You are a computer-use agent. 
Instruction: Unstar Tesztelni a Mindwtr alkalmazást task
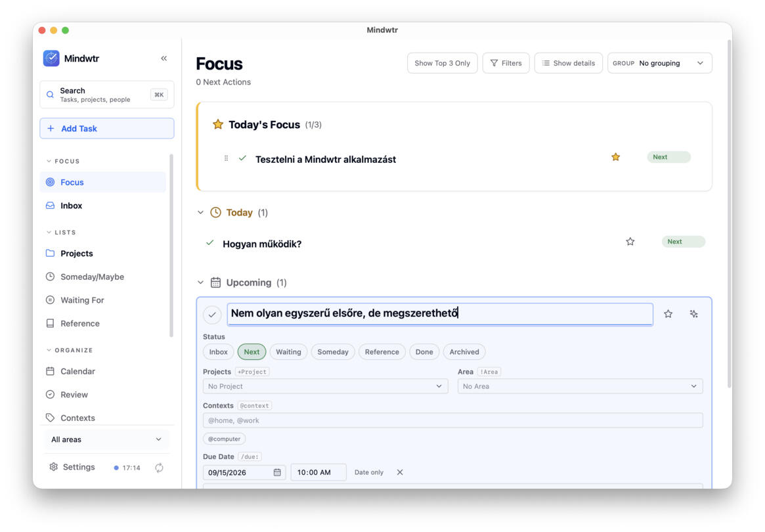coord(616,157)
